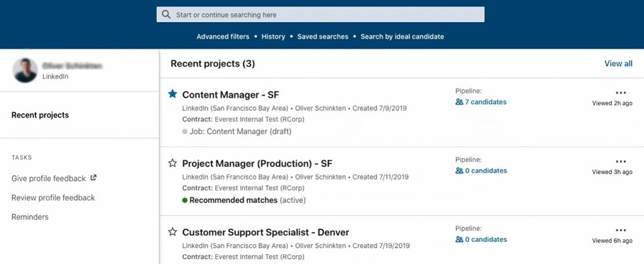The image size is (644, 264).
Task: Open three-dot menu for Project Manager project
Action: 621,162
